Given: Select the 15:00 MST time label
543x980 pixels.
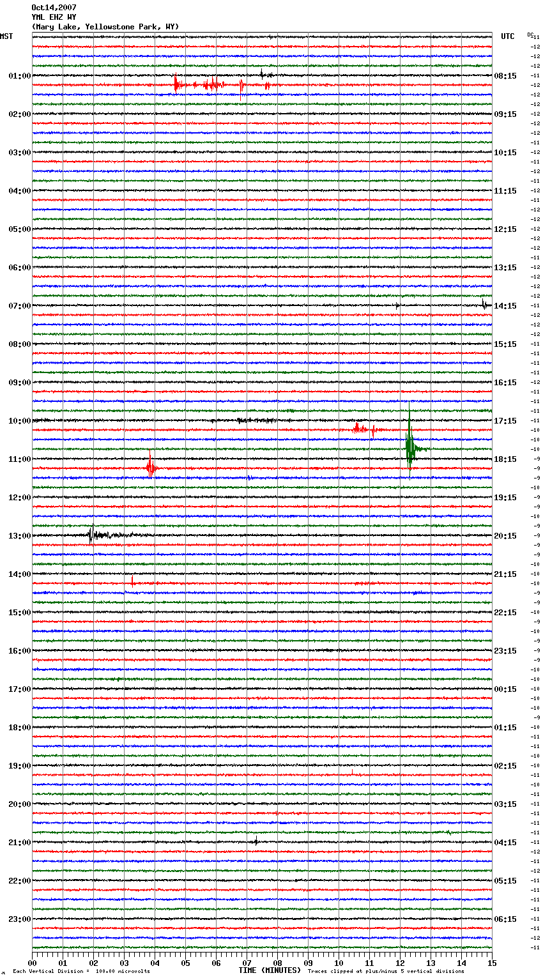Looking at the screenshot, I should pyautogui.click(x=20, y=613).
